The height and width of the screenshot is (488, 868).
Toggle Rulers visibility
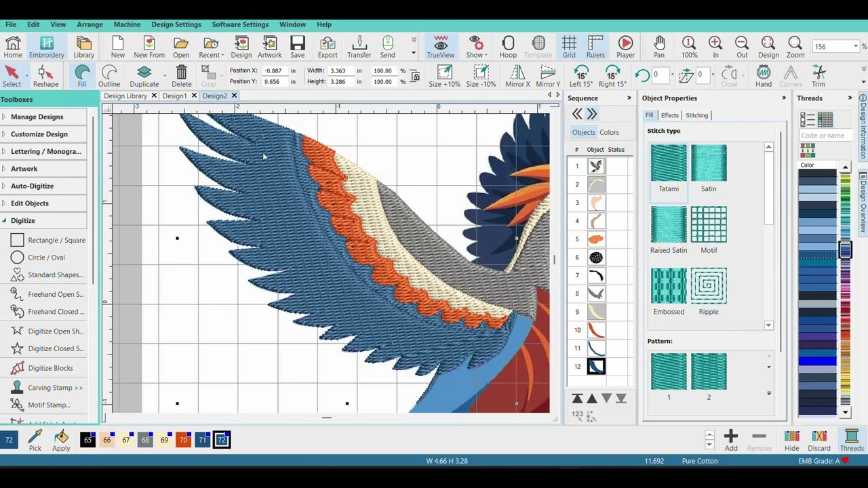pos(595,47)
